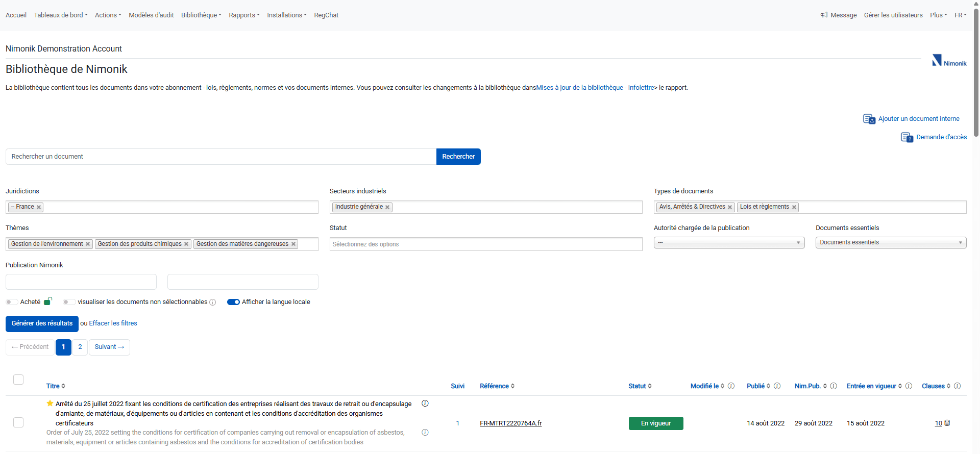The image size is (980, 454).
Task: Click the Générer des résultats button
Action: pyautogui.click(x=42, y=323)
